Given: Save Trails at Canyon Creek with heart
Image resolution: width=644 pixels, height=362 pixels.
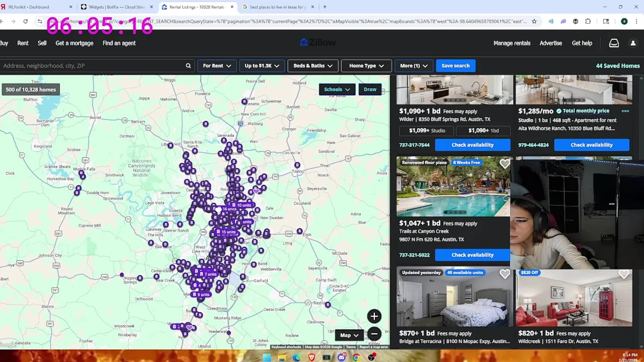Looking at the screenshot, I should click(x=505, y=164).
